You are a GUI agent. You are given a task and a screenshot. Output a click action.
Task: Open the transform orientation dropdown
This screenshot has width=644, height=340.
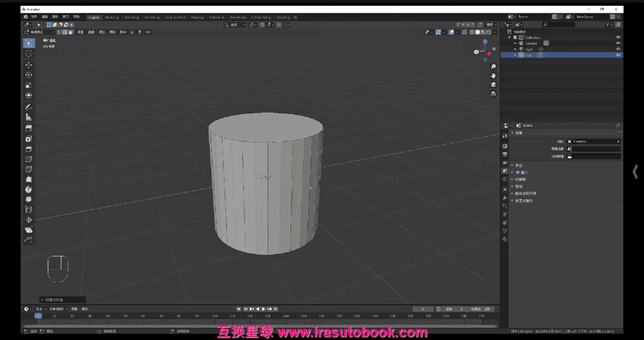(x=235, y=25)
